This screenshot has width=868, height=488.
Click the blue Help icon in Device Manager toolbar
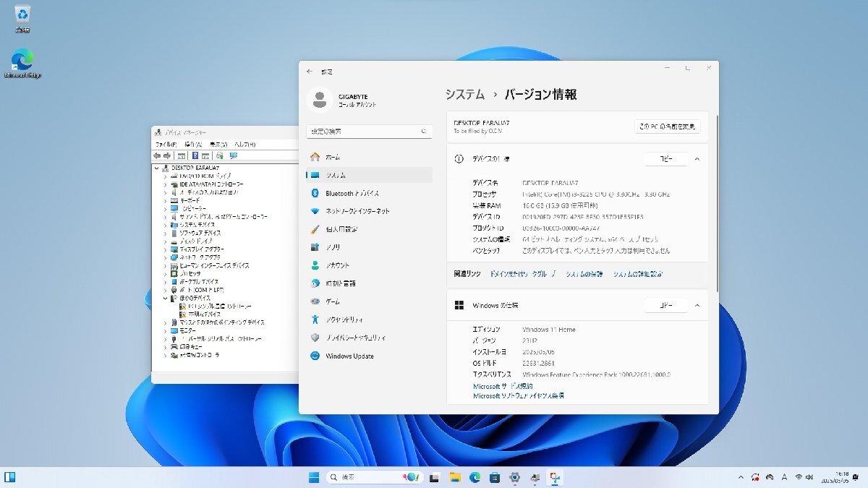point(195,155)
